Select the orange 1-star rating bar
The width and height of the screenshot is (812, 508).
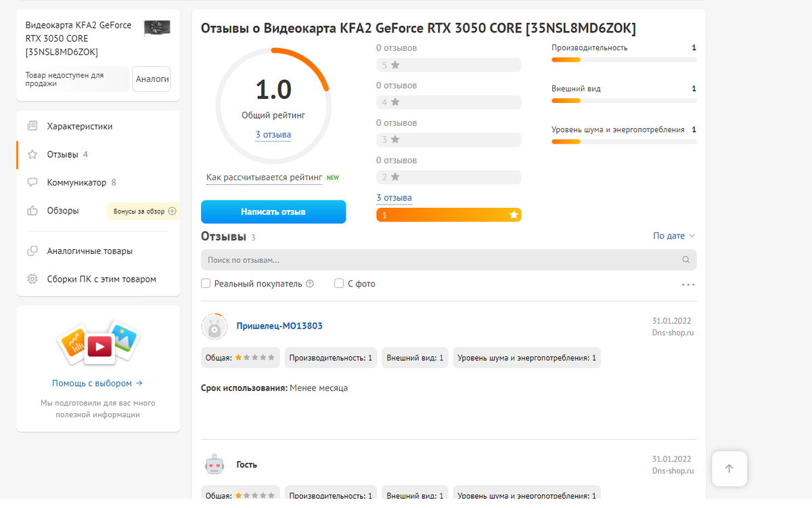tap(449, 215)
